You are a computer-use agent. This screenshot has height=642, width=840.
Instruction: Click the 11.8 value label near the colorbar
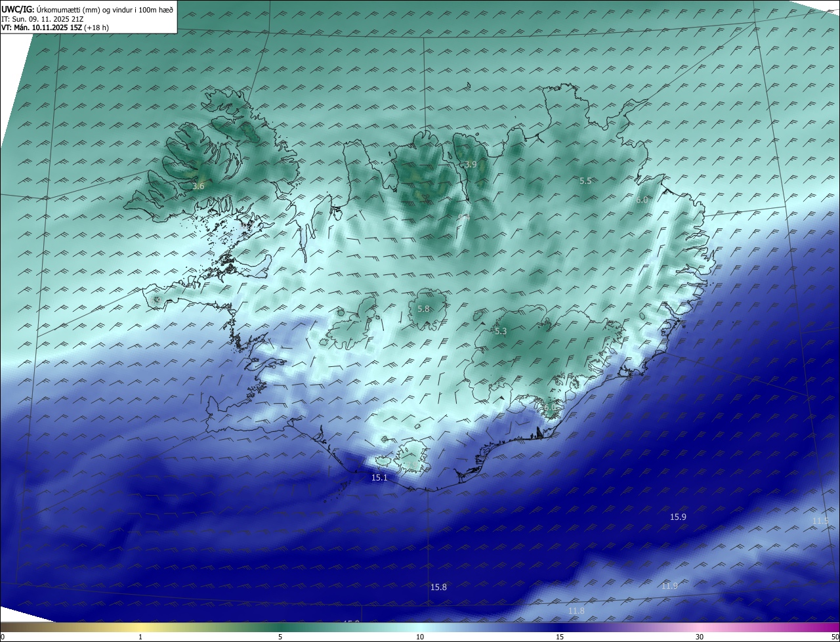[x=576, y=611]
